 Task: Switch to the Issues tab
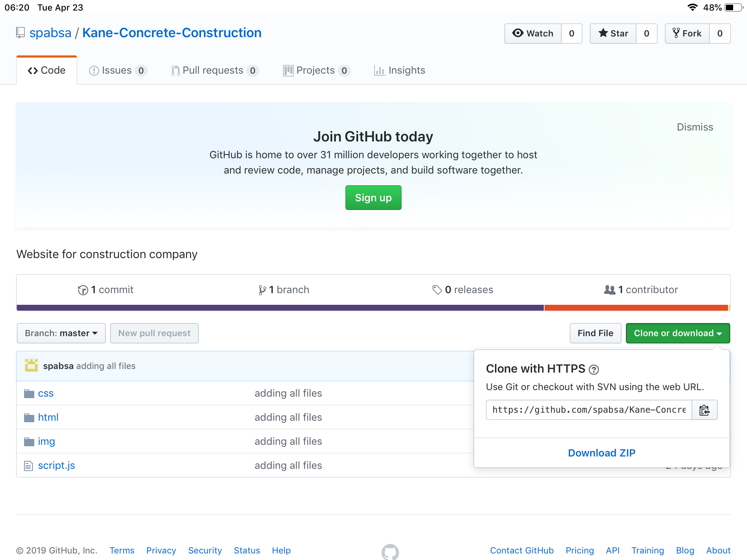pyautogui.click(x=117, y=70)
